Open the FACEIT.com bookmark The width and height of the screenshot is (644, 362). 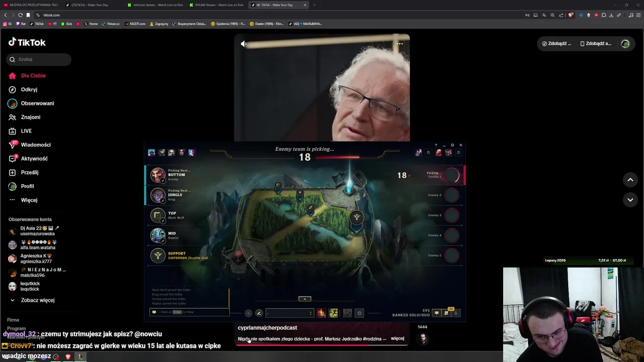tap(134, 24)
